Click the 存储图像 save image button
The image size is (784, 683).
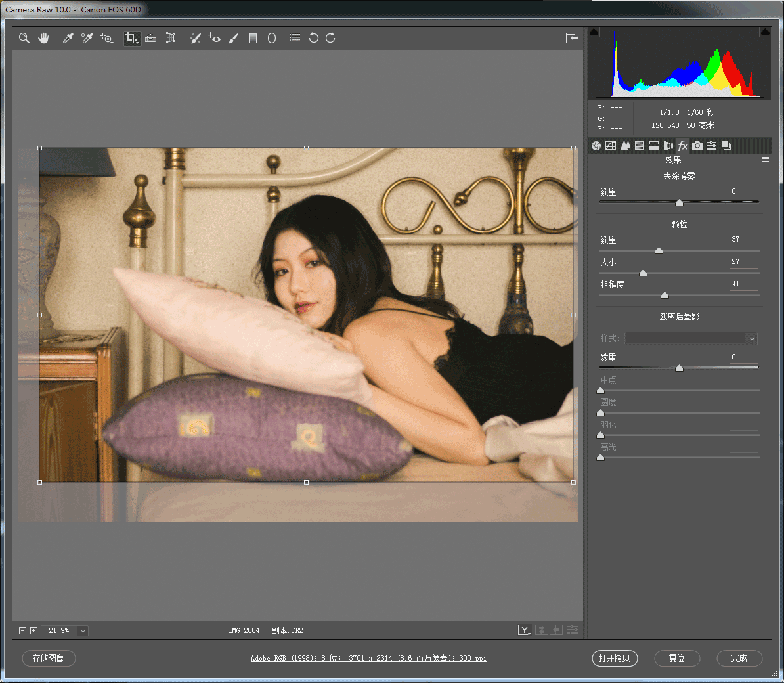point(49,658)
